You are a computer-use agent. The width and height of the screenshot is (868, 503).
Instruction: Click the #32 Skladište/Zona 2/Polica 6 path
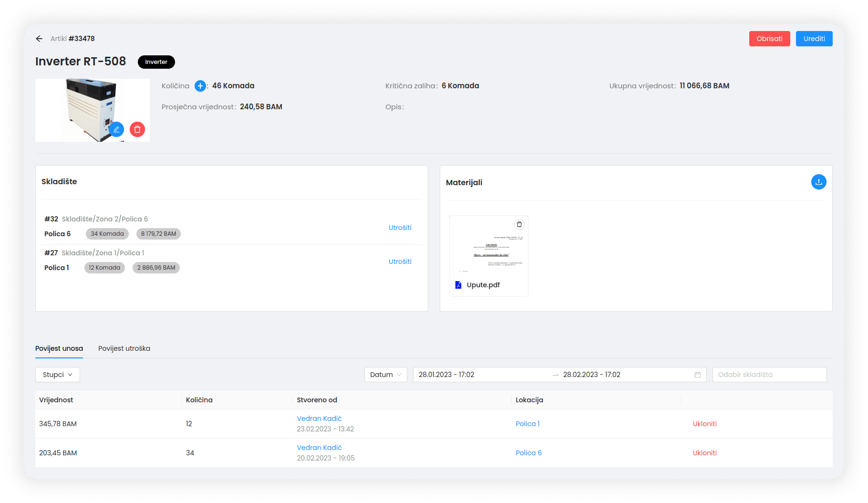(x=96, y=219)
